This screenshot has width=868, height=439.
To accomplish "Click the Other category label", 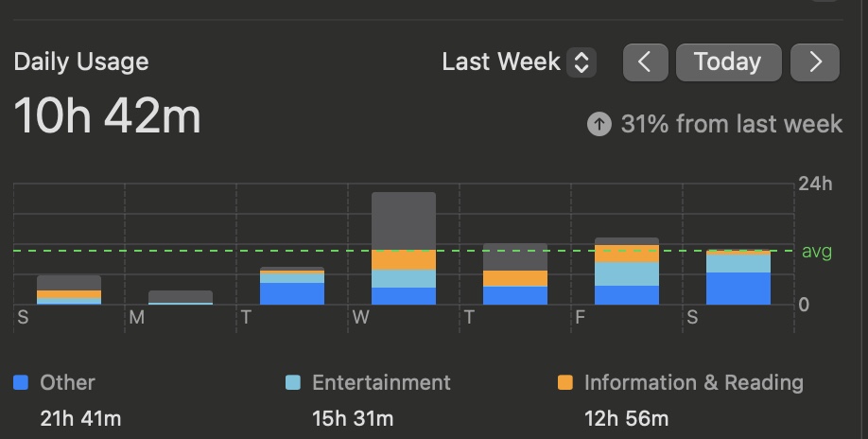I will click(67, 382).
